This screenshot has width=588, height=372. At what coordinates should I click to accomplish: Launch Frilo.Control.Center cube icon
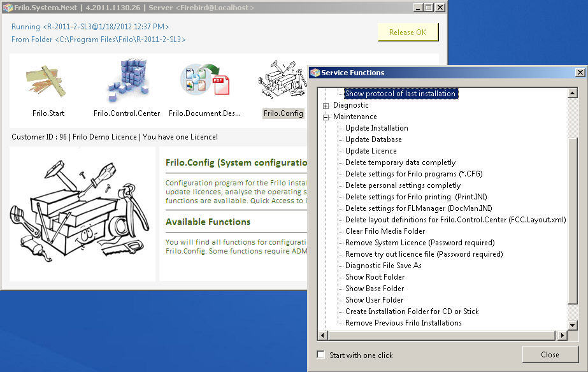tap(128, 80)
